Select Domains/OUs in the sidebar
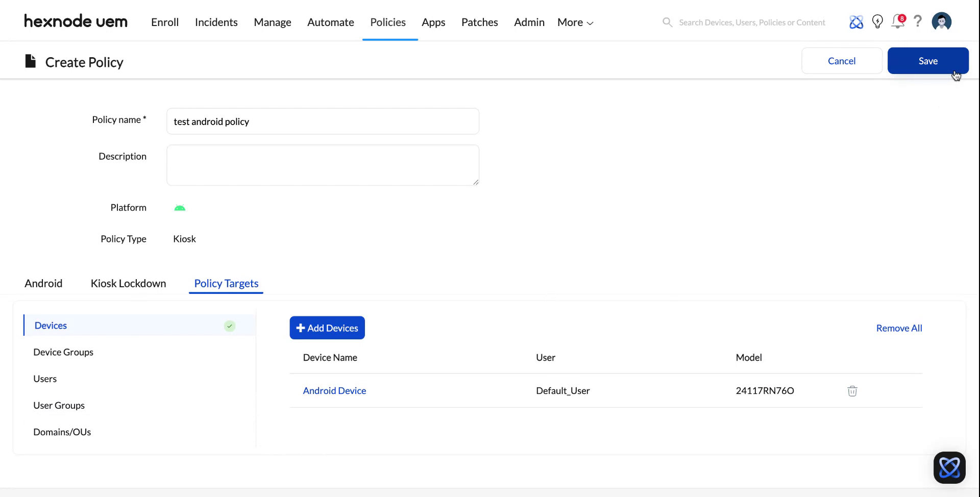Image resolution: width=980 pixels, height=497 pixels. click(x=62, y=432)
